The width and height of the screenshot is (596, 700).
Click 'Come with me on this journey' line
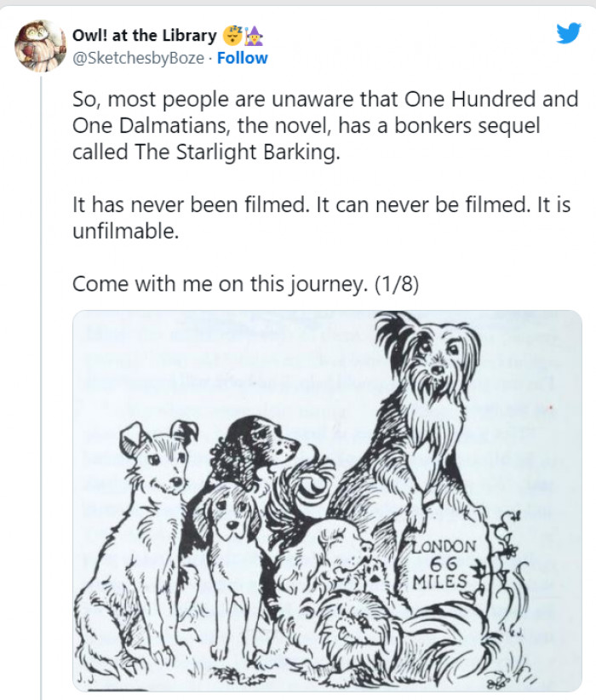221,284
